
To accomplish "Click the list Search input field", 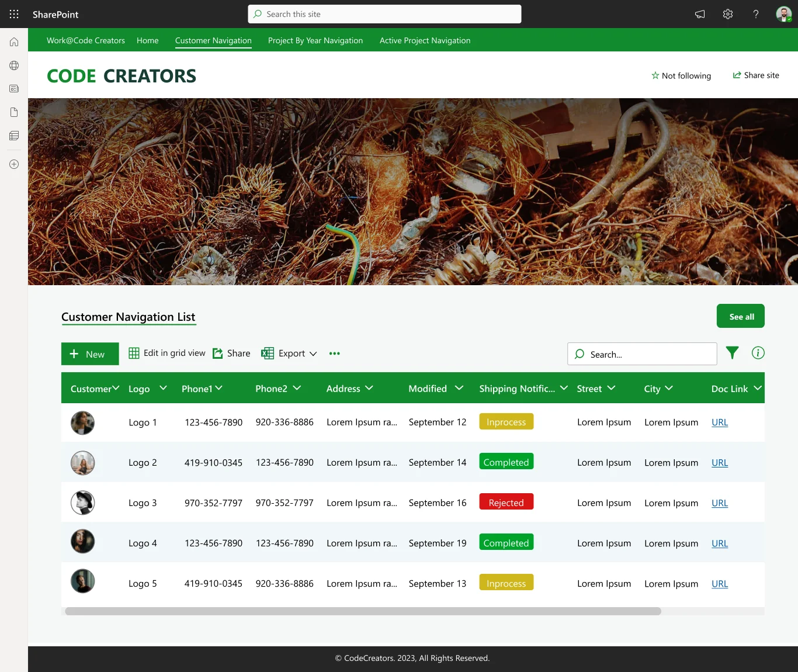I will pos(648,354).
